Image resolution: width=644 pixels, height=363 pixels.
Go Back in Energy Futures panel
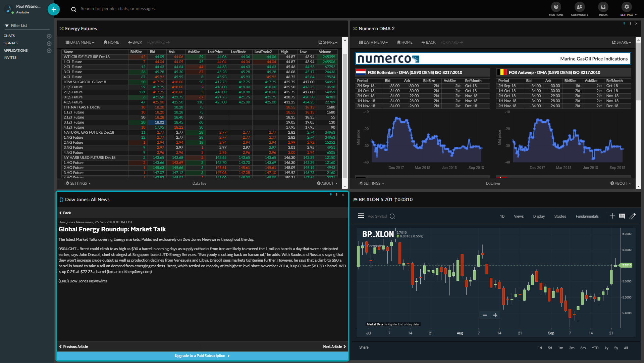pyautogui.click(x=135, y=42)
